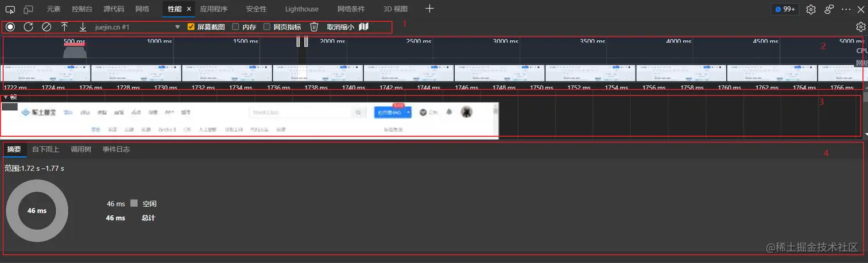Click the trash collect garbage icon

314,27
